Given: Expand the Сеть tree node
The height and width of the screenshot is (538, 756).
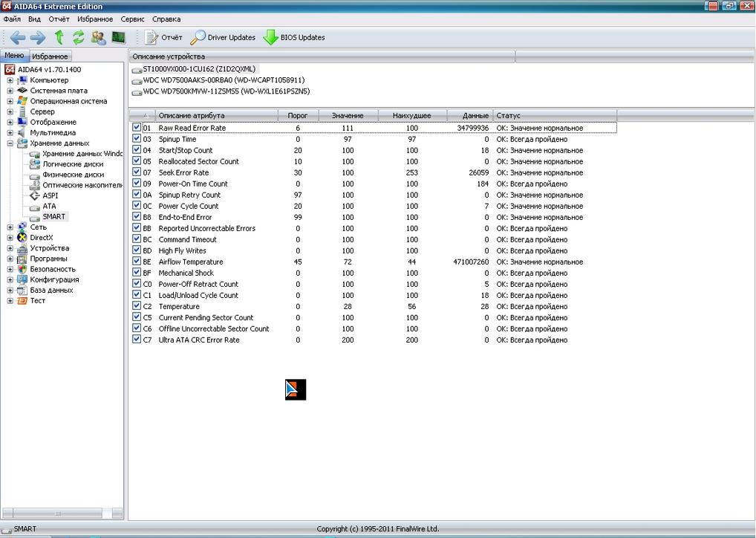Looking at the screenshot, I should click(x=10, y=227).
